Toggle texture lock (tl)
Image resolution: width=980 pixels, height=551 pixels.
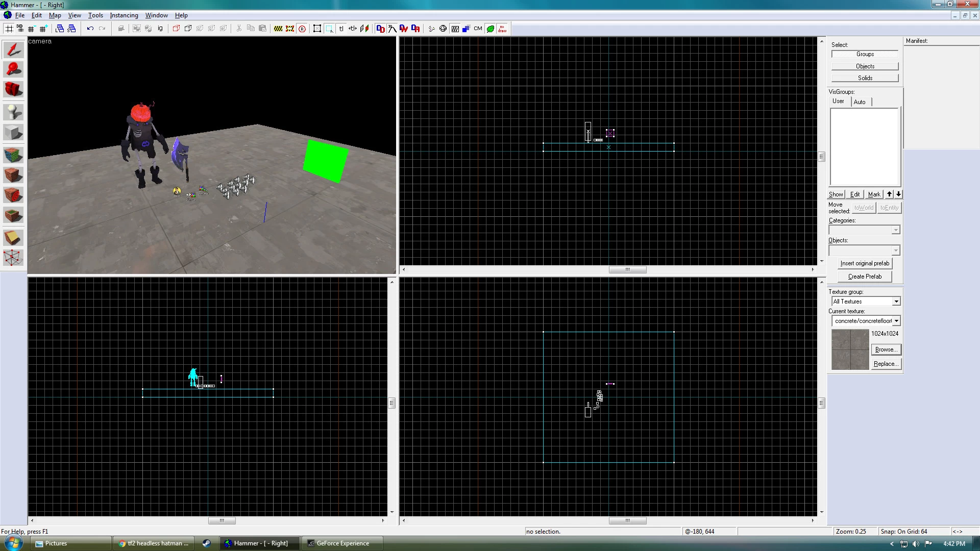pos(341,29)
